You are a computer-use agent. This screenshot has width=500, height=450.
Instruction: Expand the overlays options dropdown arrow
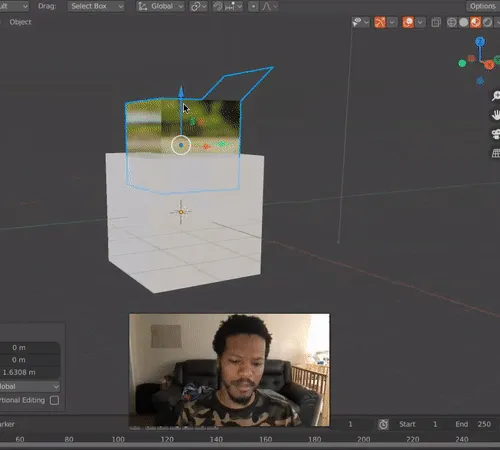(x=420, y=22)
